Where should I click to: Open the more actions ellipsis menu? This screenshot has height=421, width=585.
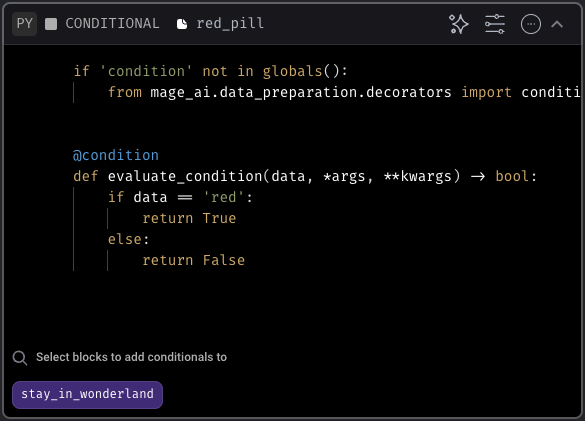[531, 24]
